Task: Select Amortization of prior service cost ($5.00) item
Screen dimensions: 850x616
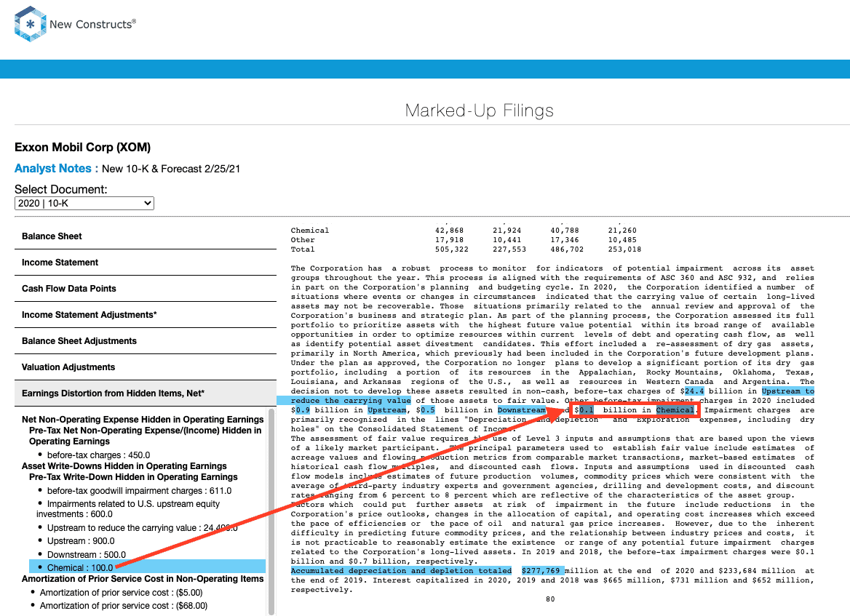Action: pyautogui.click(x=121, y=593)
